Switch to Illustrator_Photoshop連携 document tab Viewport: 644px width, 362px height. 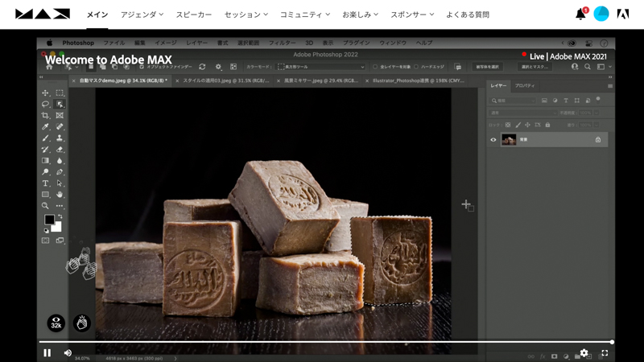point(418,81)
